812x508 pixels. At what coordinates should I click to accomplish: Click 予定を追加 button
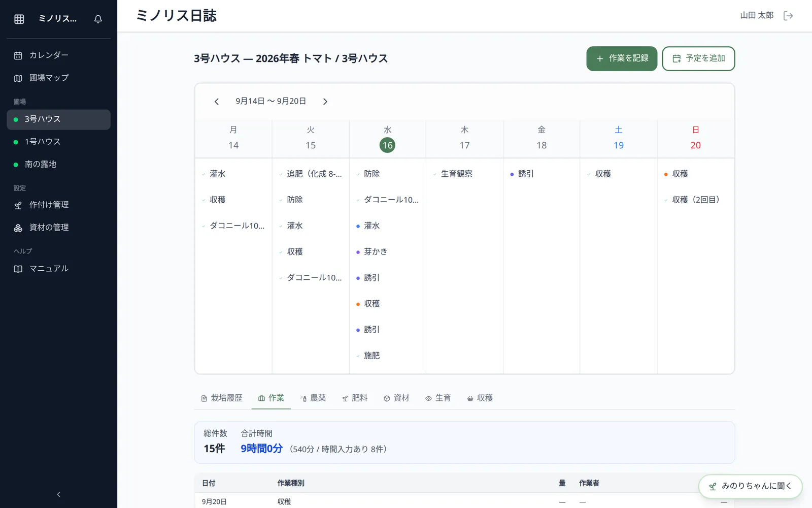coord(698,58)
